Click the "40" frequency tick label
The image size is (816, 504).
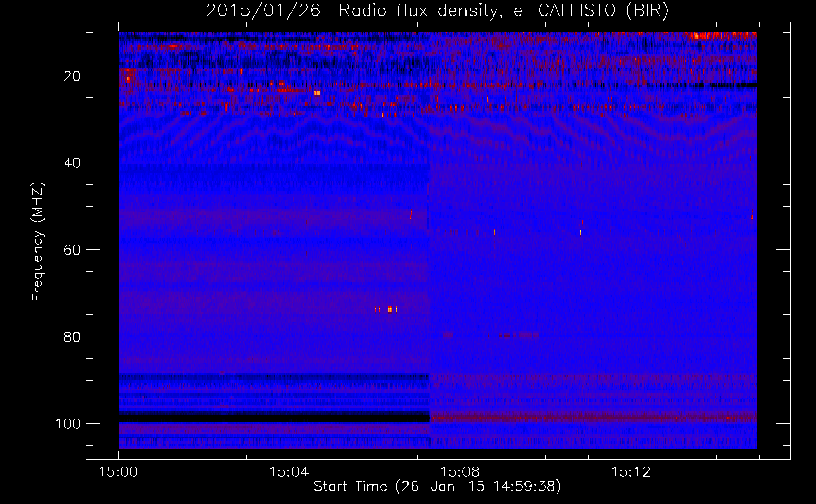pyautogui.click(x=72, y=163)
